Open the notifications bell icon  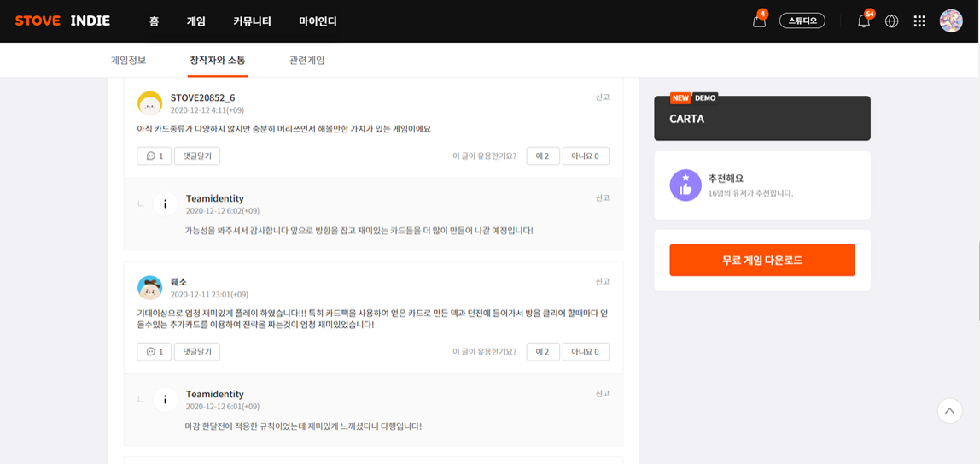(864, 21)
